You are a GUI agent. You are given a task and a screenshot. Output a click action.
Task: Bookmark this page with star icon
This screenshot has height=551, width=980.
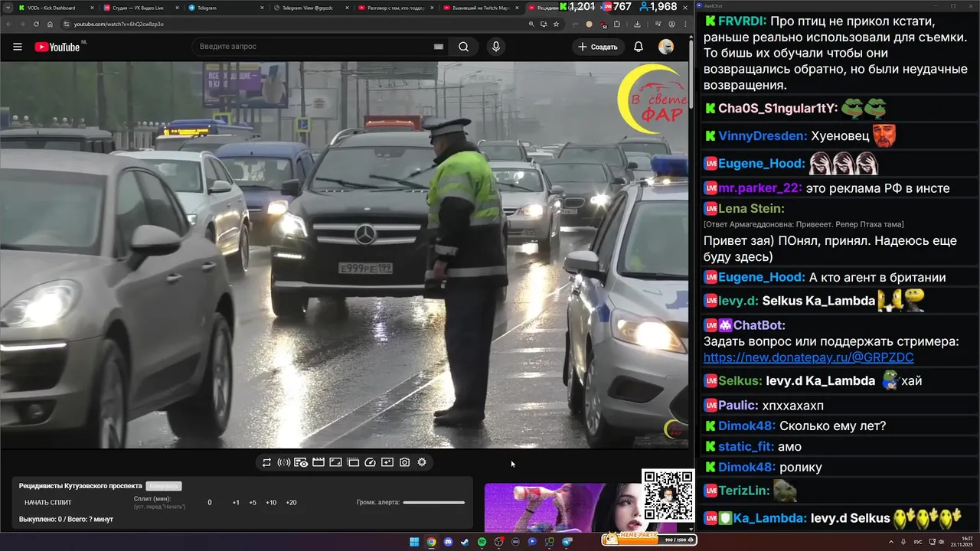[x=556, y=24]
